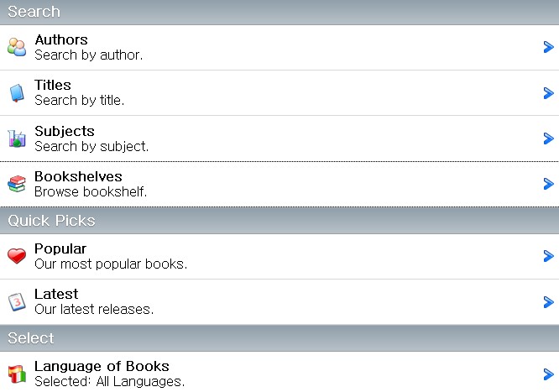Click the Authors people icon
The image size is (559, 392).
(17, 47)
